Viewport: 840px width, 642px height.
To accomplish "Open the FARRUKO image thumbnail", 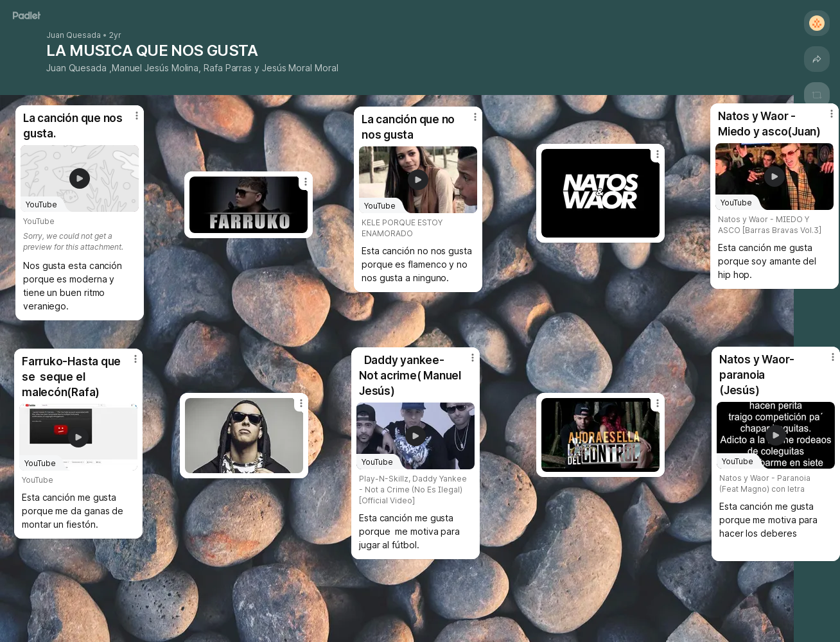I will 249,205.
